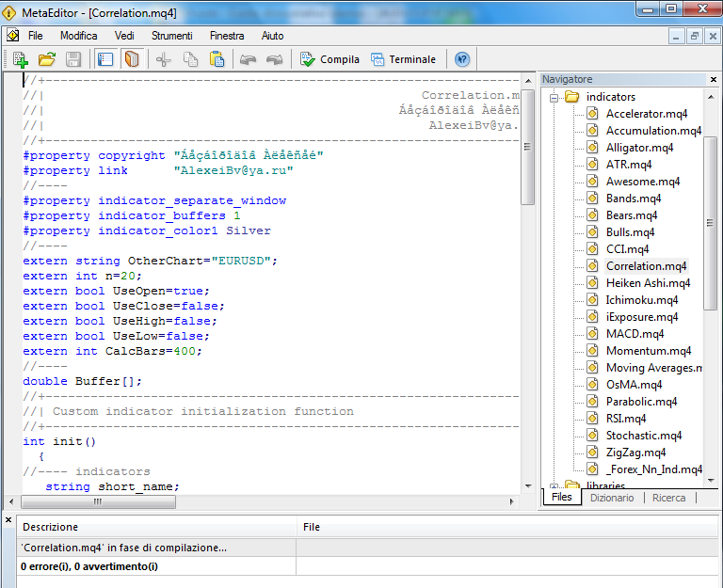The width and height of the screenshot is (723, 588).
Task: Select the '0 errore(i), 0 avvertimento(i)' row
Action: click(x=368, y=566)
